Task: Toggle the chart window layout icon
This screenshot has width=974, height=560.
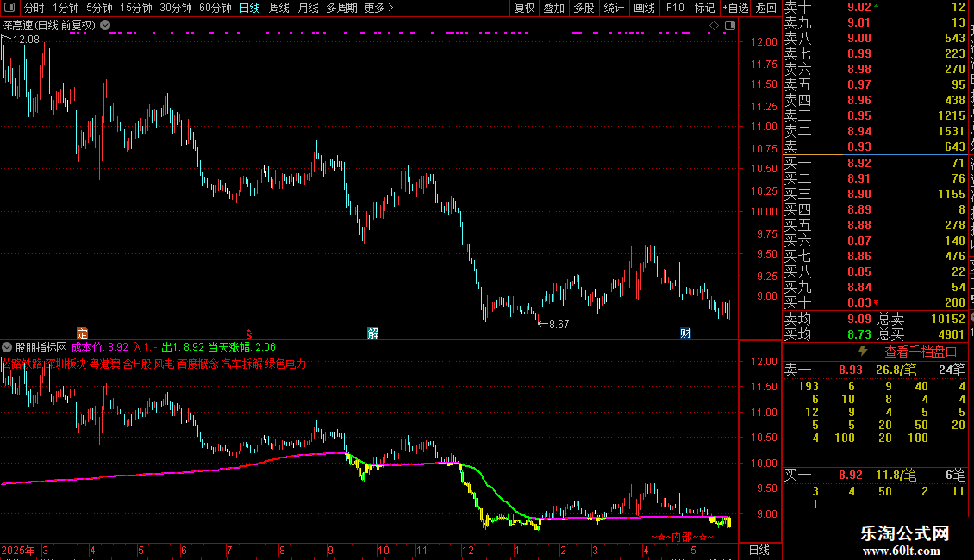Action: tap(730, 26)
